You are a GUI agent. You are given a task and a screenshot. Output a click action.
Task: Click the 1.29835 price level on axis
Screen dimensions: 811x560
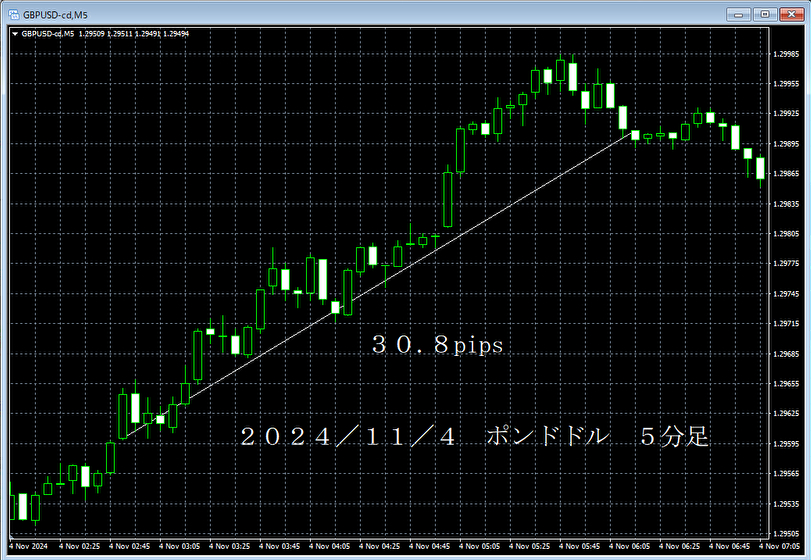(x=787, y=204)
